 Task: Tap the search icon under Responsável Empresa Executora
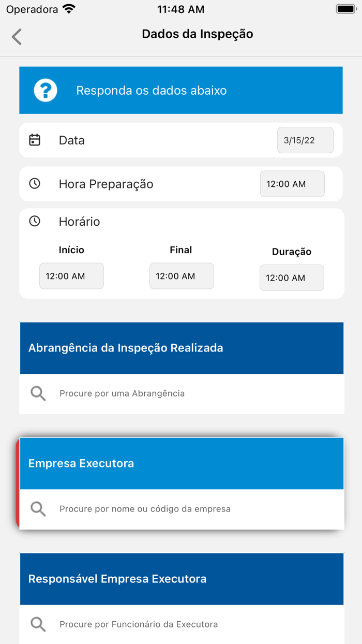38,624
